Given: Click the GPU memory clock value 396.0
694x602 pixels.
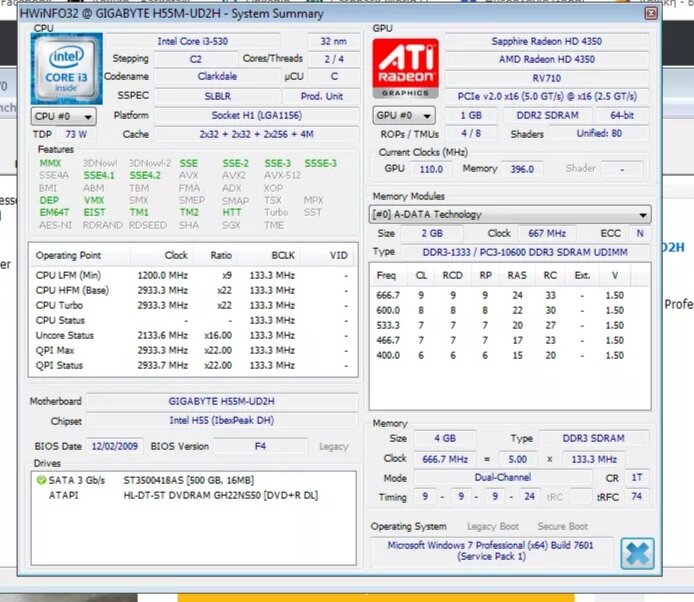Looking at the screenshot, I should click(522, 169).
